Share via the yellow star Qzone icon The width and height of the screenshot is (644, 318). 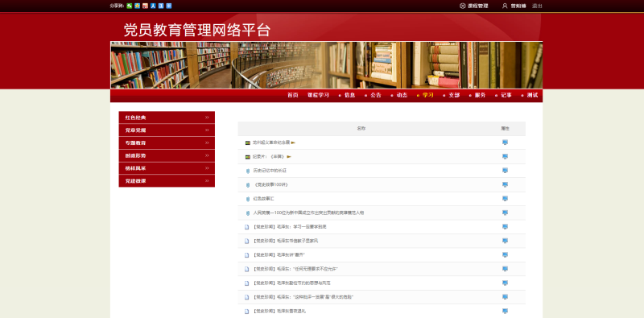point(137,6)
